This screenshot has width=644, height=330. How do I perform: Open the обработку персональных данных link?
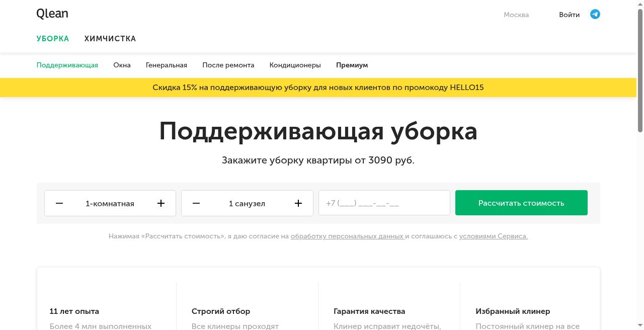[x=348, y=236]
